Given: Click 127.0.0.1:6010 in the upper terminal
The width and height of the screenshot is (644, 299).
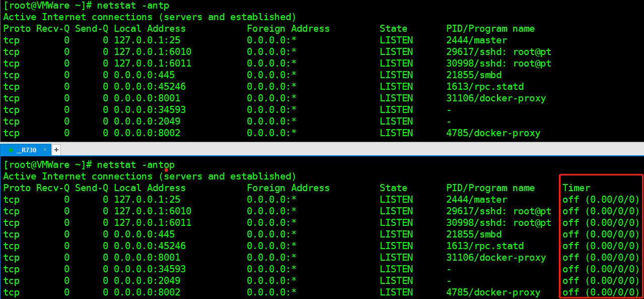Looking at the screenshot, I should (153, 52).
